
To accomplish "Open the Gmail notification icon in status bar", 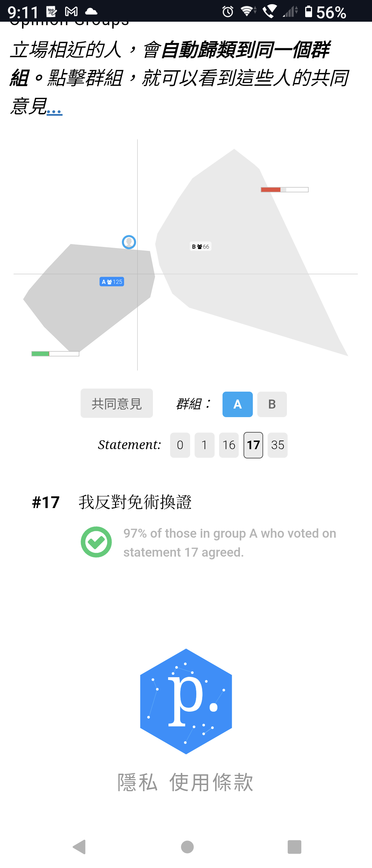I will pyautogui.click(x=71, y=12).
